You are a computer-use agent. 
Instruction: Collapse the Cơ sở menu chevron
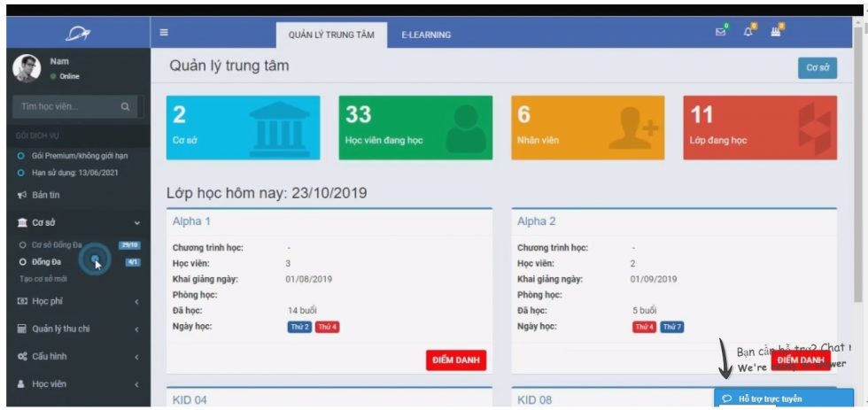(136, 223)
